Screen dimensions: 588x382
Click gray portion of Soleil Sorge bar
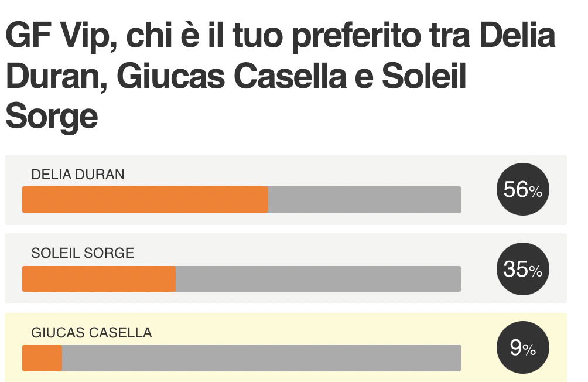(319, 279)
